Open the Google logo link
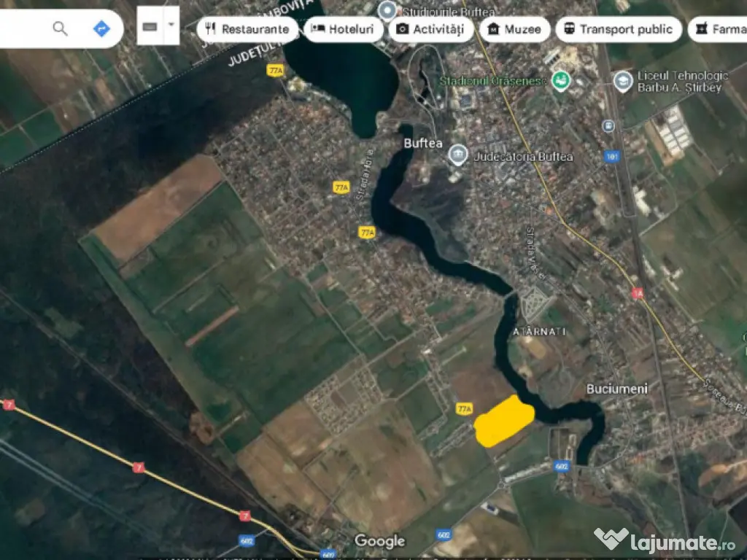Viewport: 747px width, 560px height. pos(380,541)
